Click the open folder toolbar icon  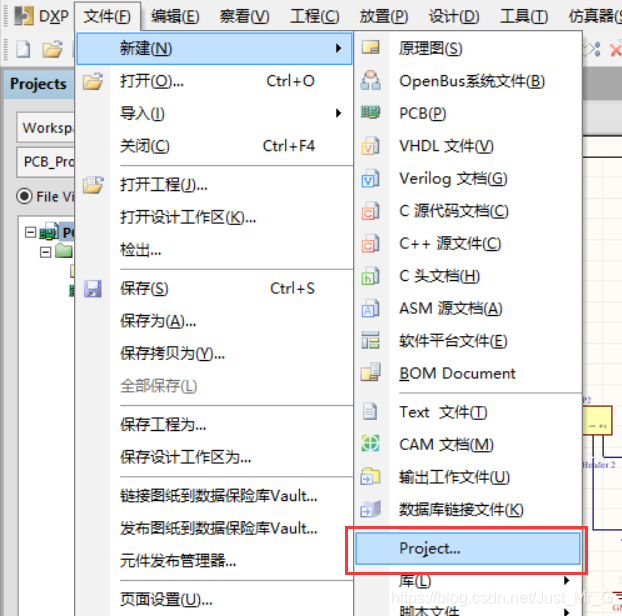53,50
